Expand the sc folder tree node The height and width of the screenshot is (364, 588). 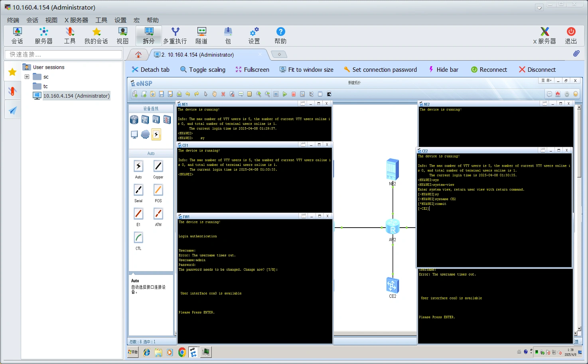coord(27,77)
